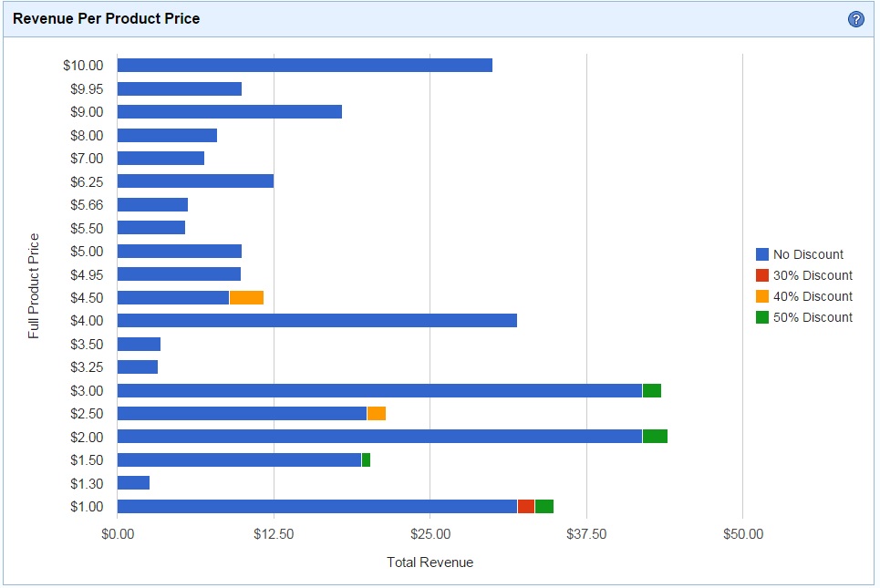Click the $4.00 y-axis price label
The width and height of the screenshot is (880, 588).
point(87,321)
